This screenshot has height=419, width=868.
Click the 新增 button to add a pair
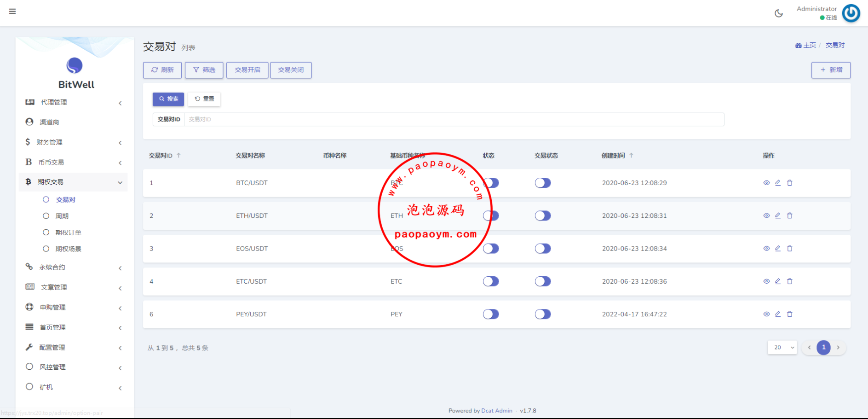pyautogui.click(x=831, y=70)
